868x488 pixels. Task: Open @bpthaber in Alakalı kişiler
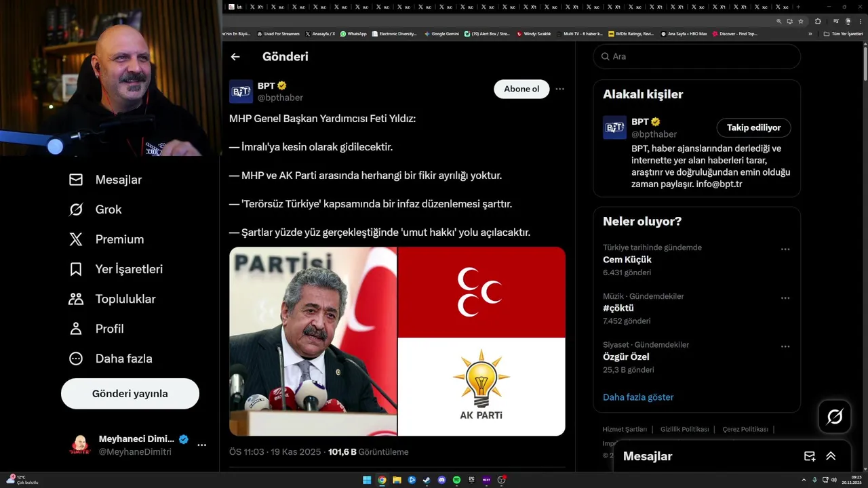click(654, 134)
